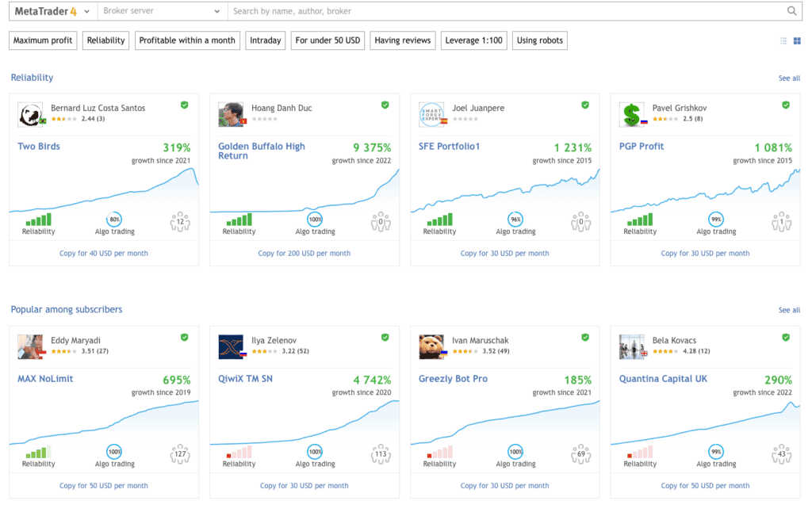Click the verified shield on PGP Profit
Screen dimensions: 812x520
coord(786,105)
